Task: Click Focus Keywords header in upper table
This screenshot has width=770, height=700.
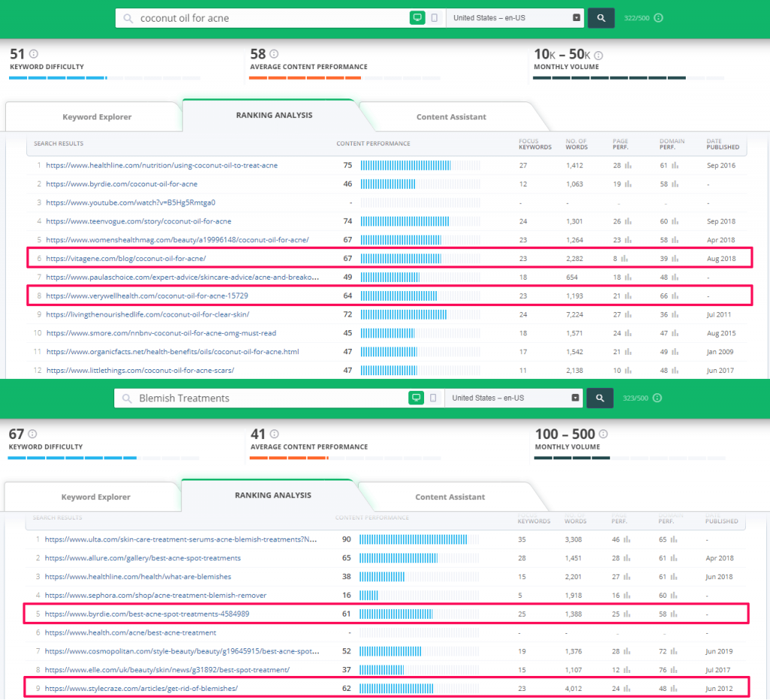Action: click(535, 144)
